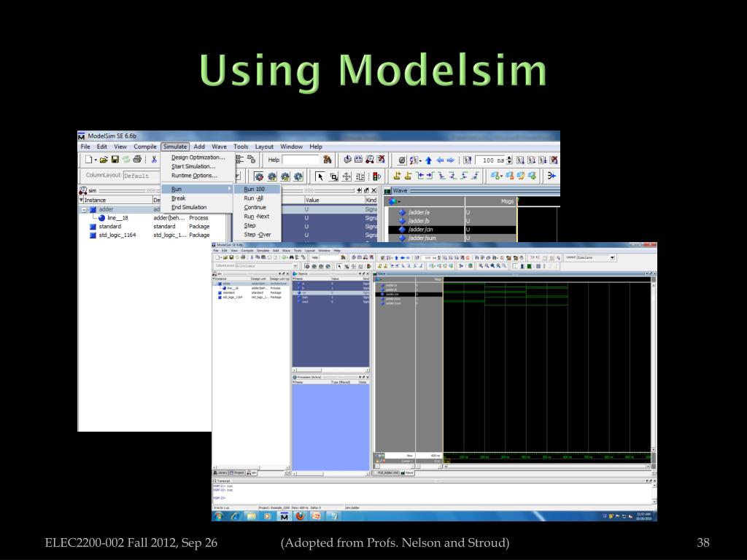Viewport: 747px width, 560px height.
Task: Switch to the Project tab in front window
Action: coord(237,472)
